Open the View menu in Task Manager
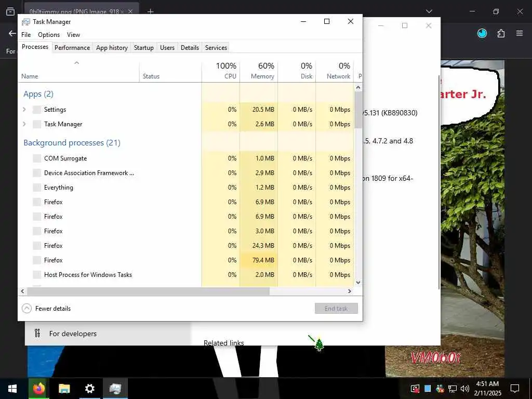 coord(73,35)
